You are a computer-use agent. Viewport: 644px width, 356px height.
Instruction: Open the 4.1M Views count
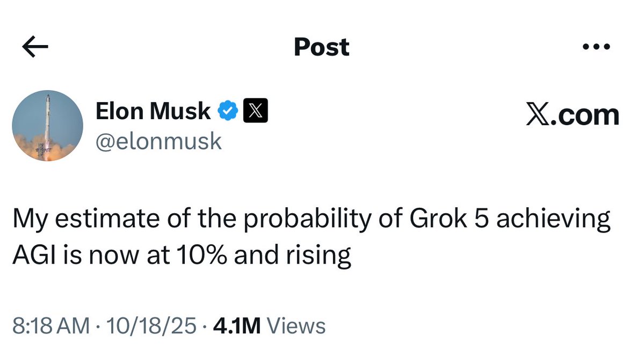pos(269,326)
